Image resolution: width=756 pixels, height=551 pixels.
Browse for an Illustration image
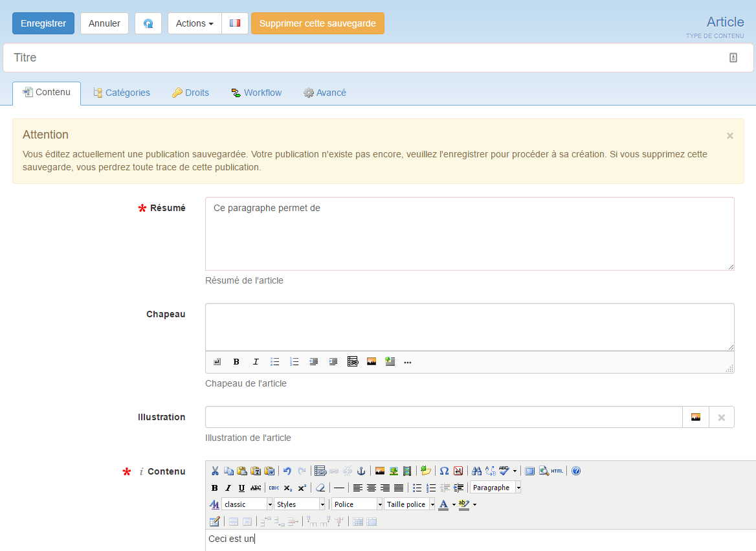[x=696, y=418]
